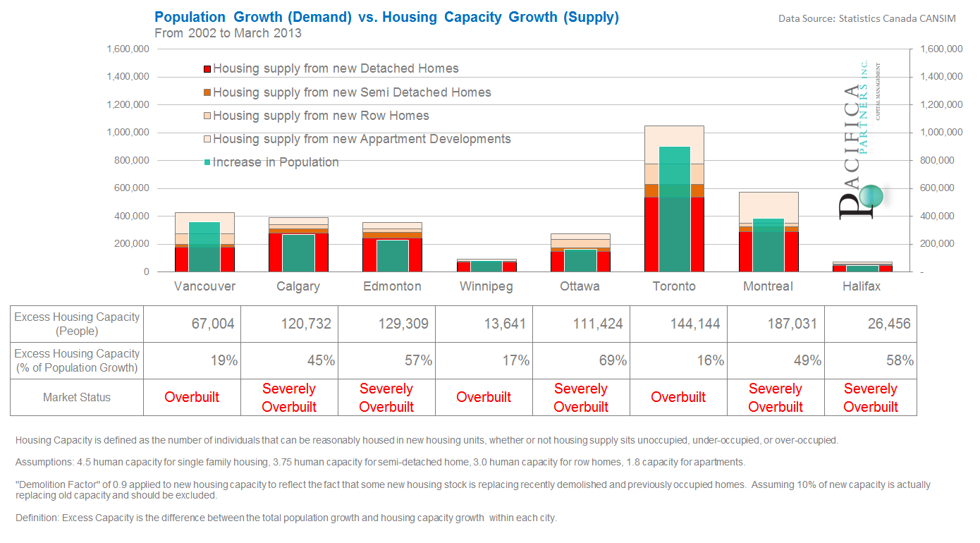Click the Market Status row header
Image resolution: width=980 pixels, height=543 pixels.
(77, 398)
